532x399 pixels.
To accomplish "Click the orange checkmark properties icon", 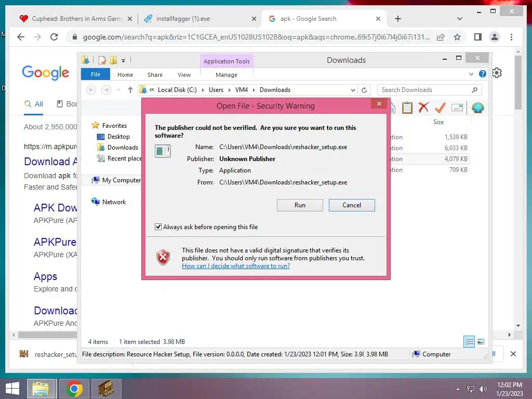I will pyautogui.click(x=440, y=108).
